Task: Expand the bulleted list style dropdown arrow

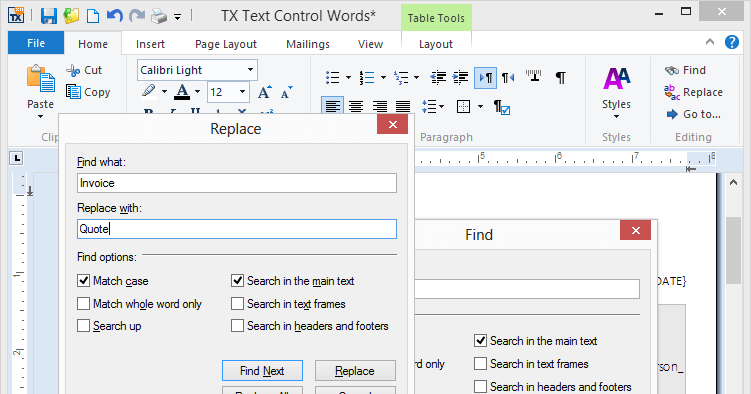Action: point(348,78)
